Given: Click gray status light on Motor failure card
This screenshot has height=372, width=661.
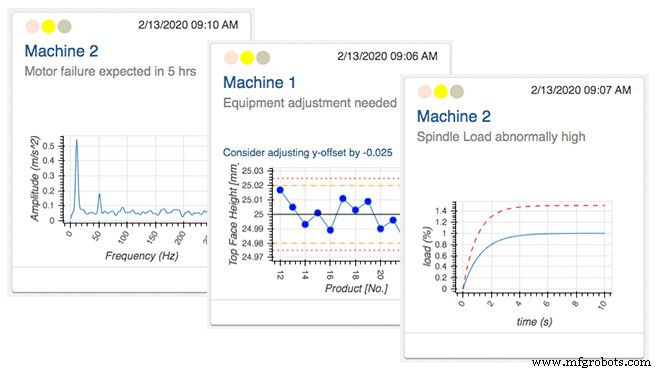Looking at the screenshot, I should [x=64, y=26].
